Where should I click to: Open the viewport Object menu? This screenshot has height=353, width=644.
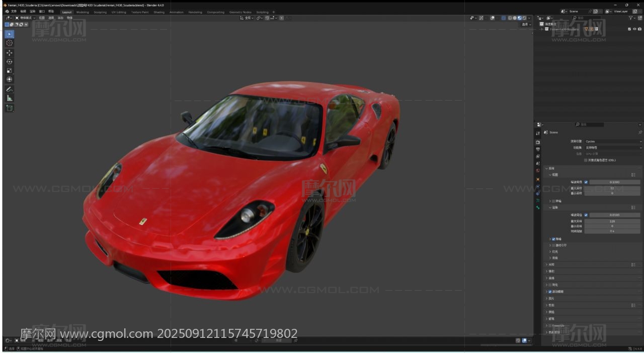pos(69,18)
